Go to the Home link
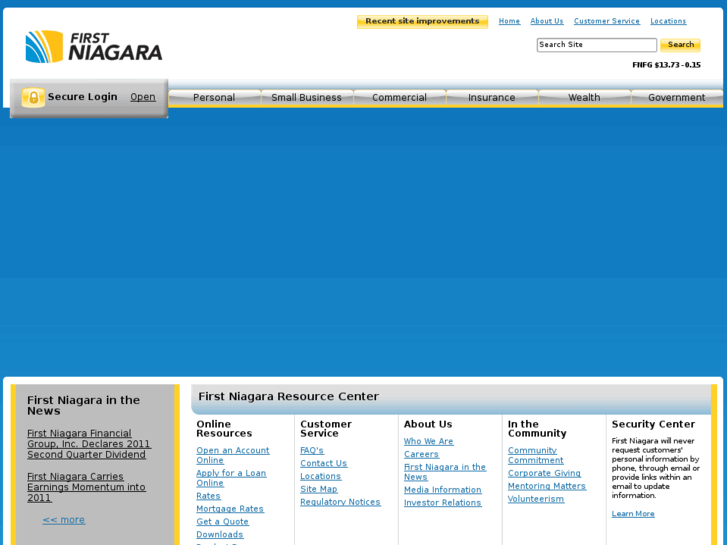The width and height of the screenshot is (727, 545). click(x=509, y=21)
